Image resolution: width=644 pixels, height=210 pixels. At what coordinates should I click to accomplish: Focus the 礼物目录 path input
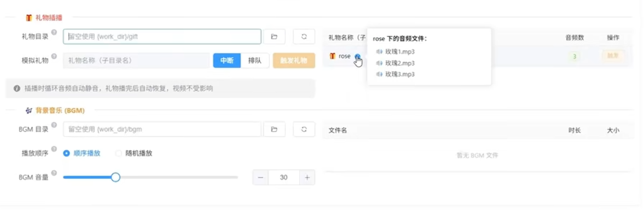(162, 37)
